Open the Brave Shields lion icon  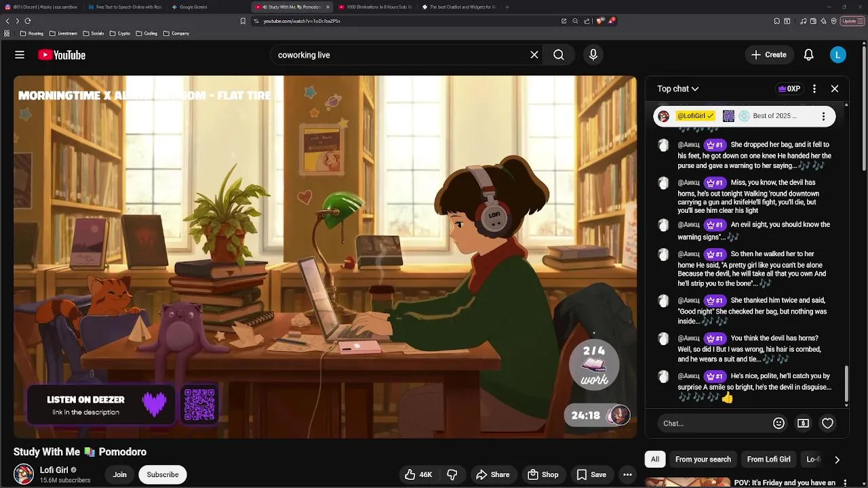tap(599, 21)
